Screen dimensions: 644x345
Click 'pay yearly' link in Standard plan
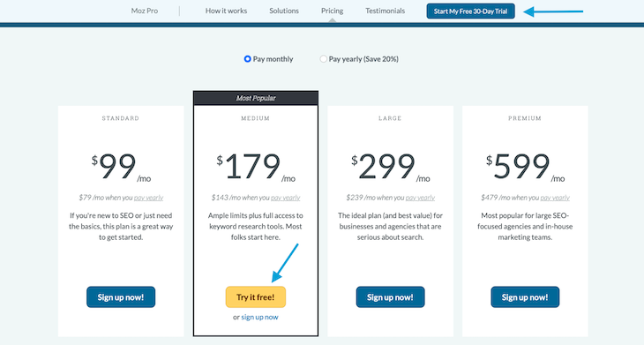coord(149,198)
